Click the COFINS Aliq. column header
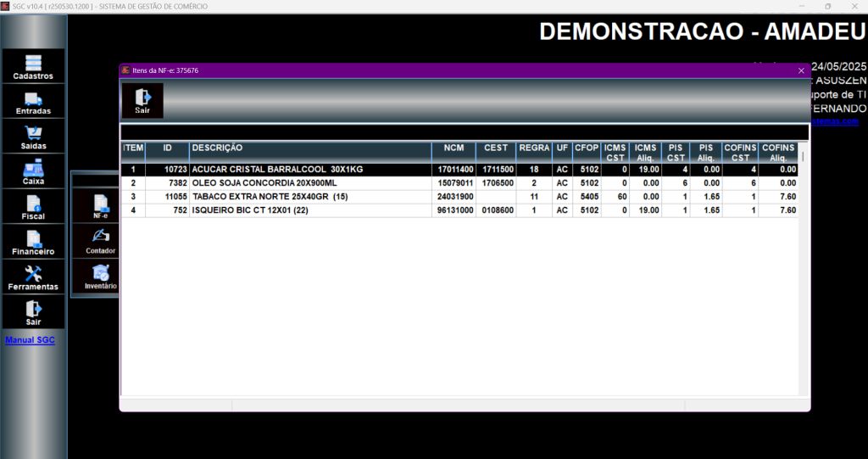Image resolution: width=868 pixels, height=459 pixels. [778, 153]
